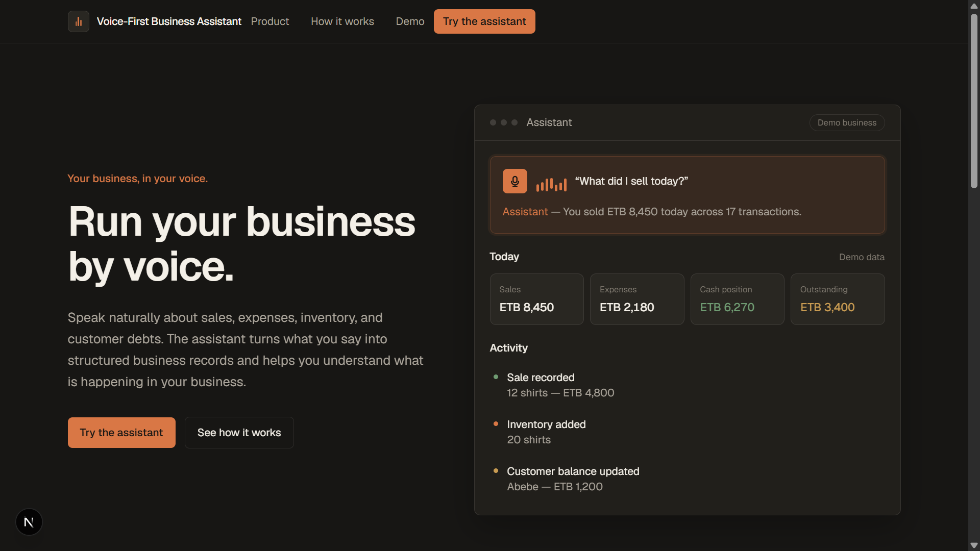Click the Demo data label
This screenshot has height=551, width=980.
[x=862, y=257]
